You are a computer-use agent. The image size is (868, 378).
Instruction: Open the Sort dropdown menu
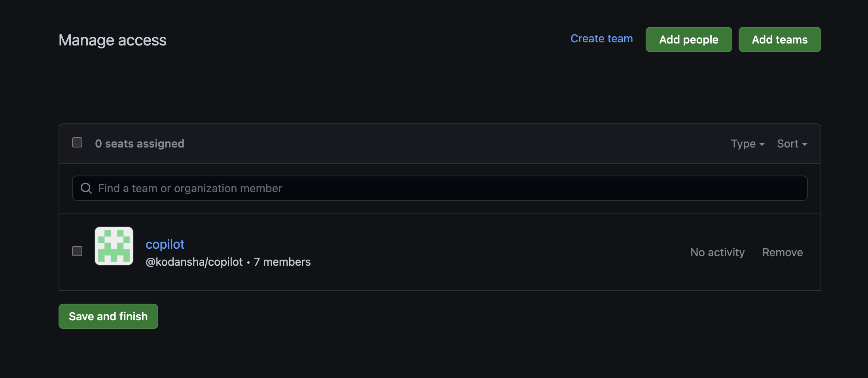(x=792, y=144)
